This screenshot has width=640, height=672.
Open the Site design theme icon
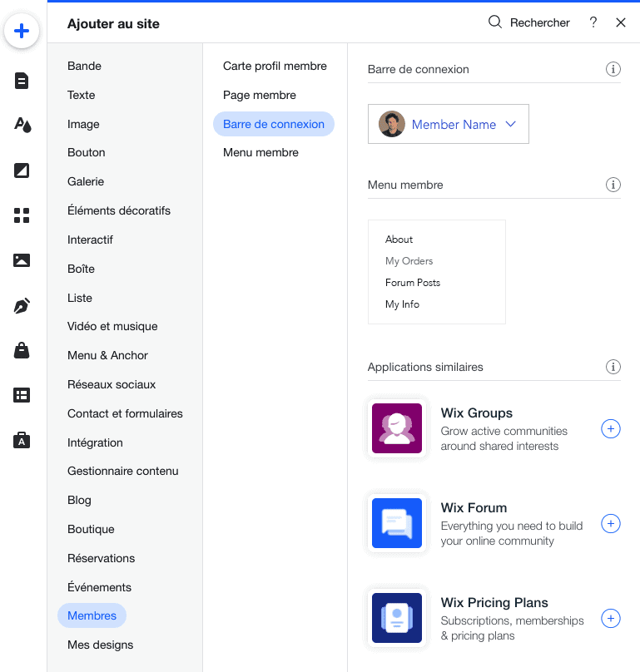22,125
